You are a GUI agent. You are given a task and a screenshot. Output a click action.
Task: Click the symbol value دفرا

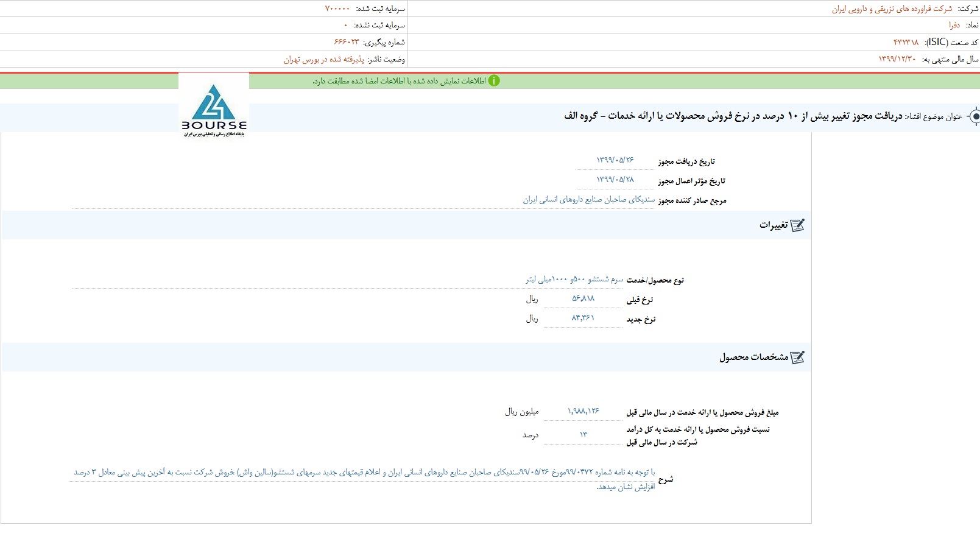coord(954,26)
